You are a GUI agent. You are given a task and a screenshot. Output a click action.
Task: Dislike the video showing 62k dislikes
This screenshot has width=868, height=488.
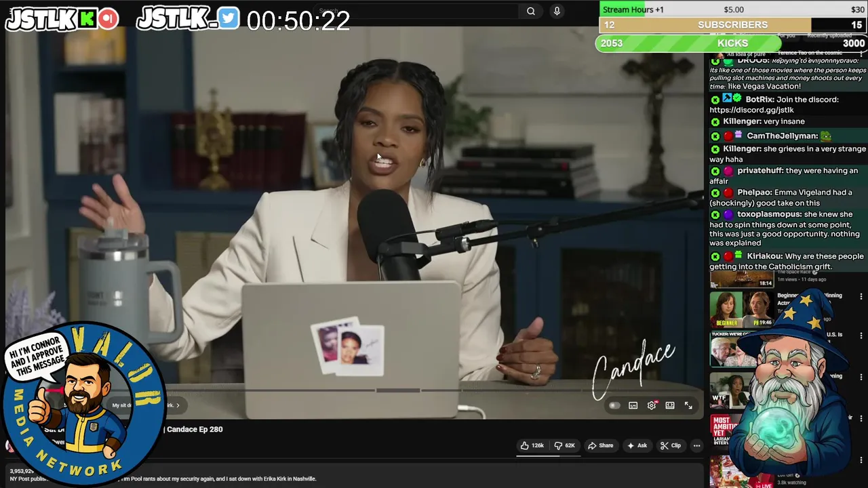click(x=564, y=445)
